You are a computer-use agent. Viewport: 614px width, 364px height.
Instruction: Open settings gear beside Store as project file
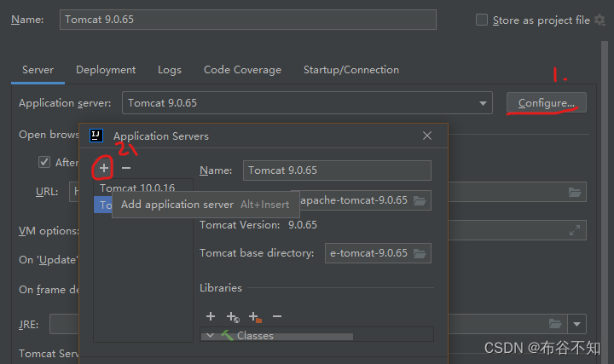click(600, 20)
